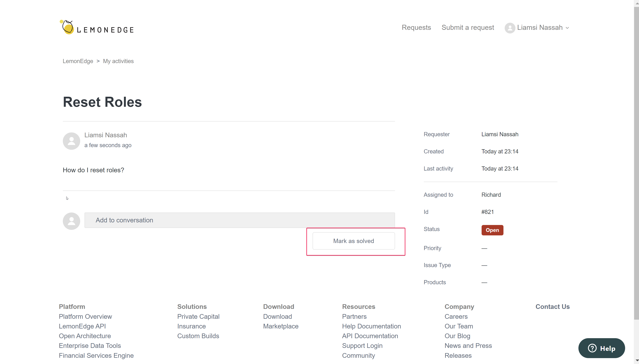Viewport: 639px width, 364px height.
Task: Open Insurance footer link
Action: [191, 326]
